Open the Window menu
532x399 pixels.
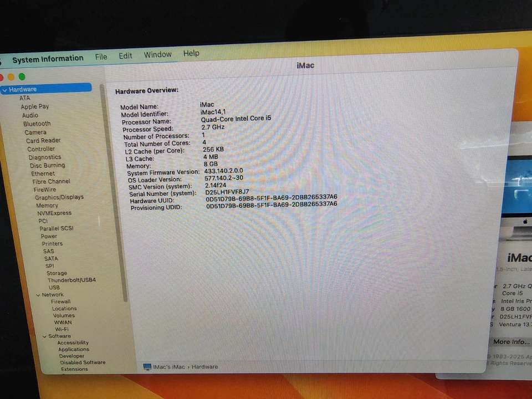[x=157, y=54]
